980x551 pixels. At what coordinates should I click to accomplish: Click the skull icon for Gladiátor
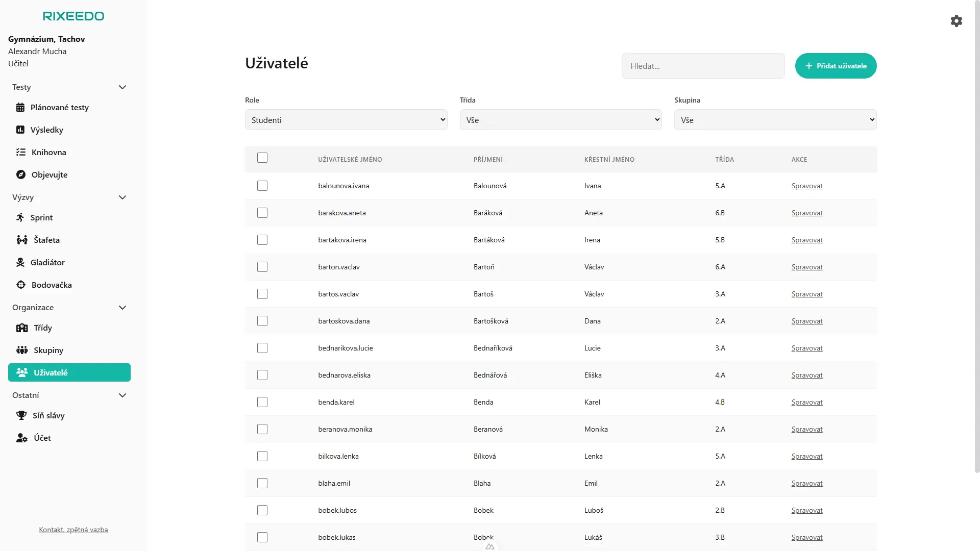[20, 263]
